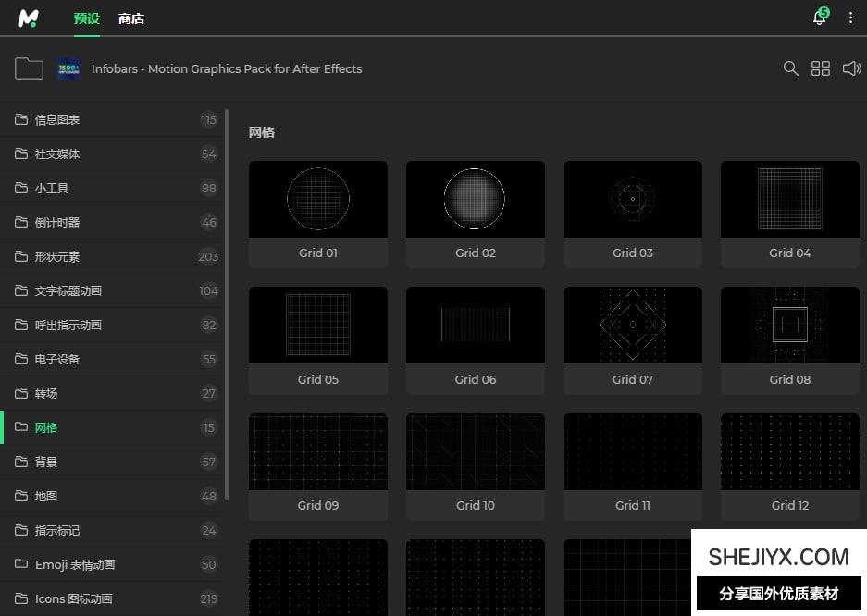The width and height of the screenshot is (867, 616).
Task: Choose the Grid 07 diamond preset
Action: [633, 325]
